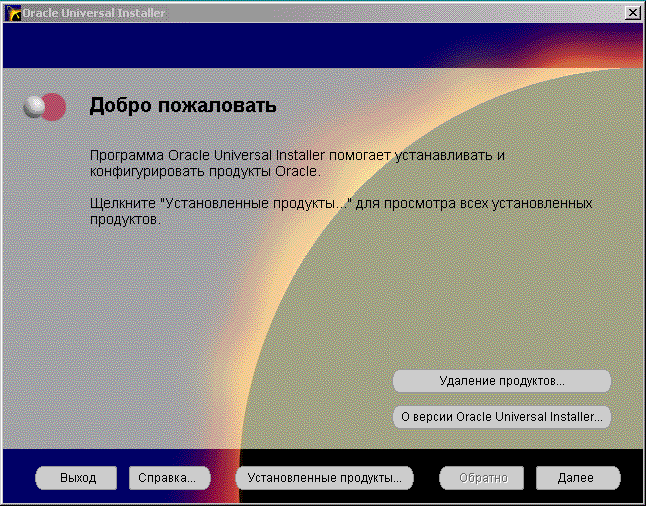The image size is (646, 506).
Task: Click the Oracle Universal Installer title text
Action: pos(94,13)
